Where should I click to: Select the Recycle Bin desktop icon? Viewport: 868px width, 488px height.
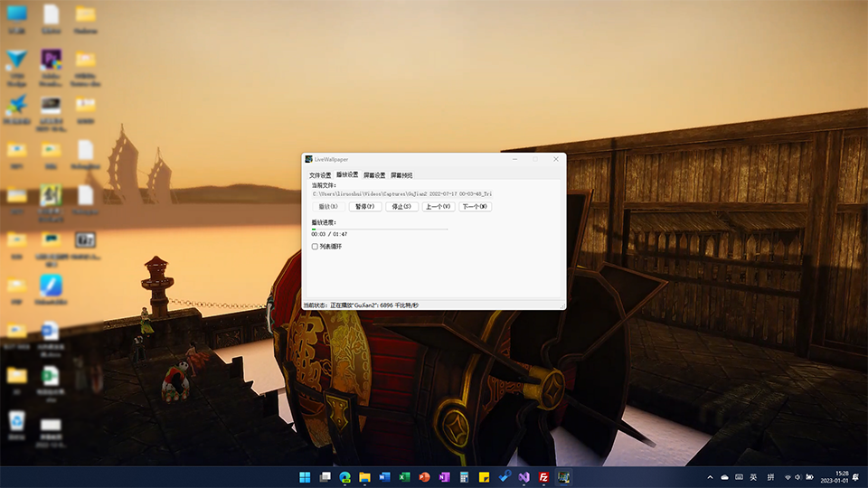pyautogui.click(x=16, y=426)
